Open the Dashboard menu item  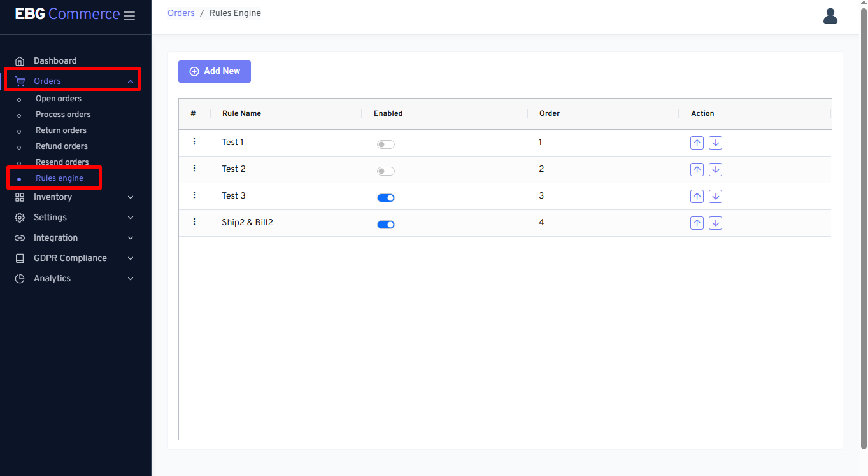(55, 61)
